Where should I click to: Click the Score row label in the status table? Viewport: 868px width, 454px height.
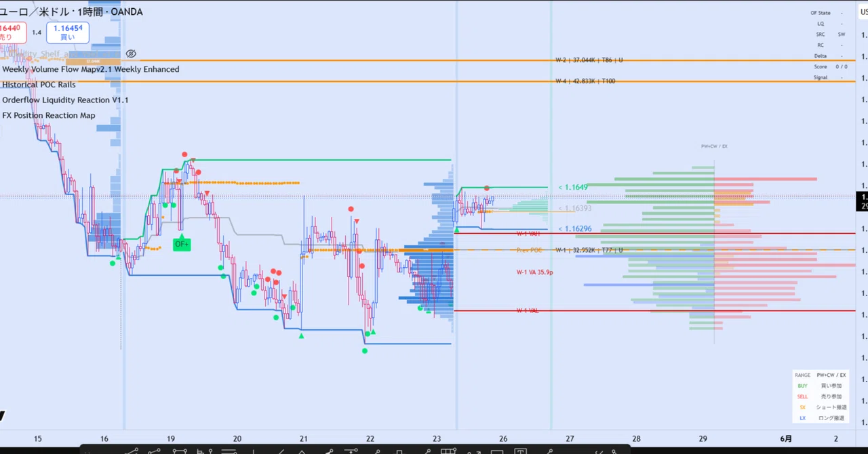[821, 66]
